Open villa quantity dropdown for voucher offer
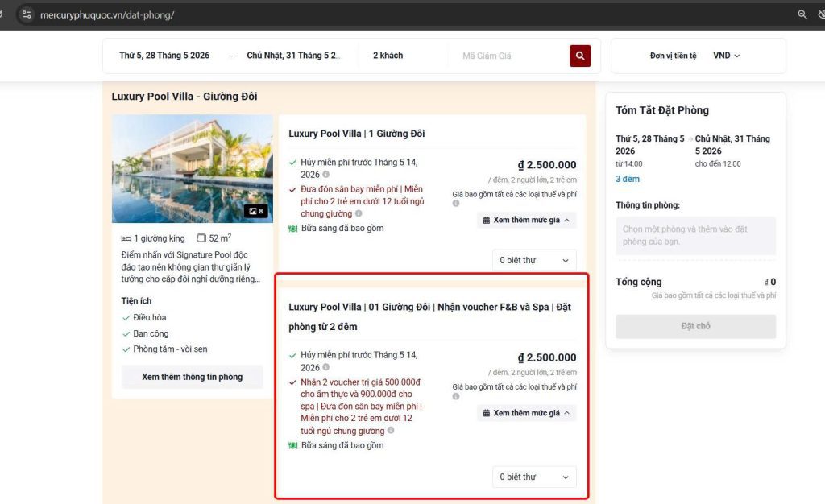Viewport: 825px width, 504px height. click(x=534, y=477)
